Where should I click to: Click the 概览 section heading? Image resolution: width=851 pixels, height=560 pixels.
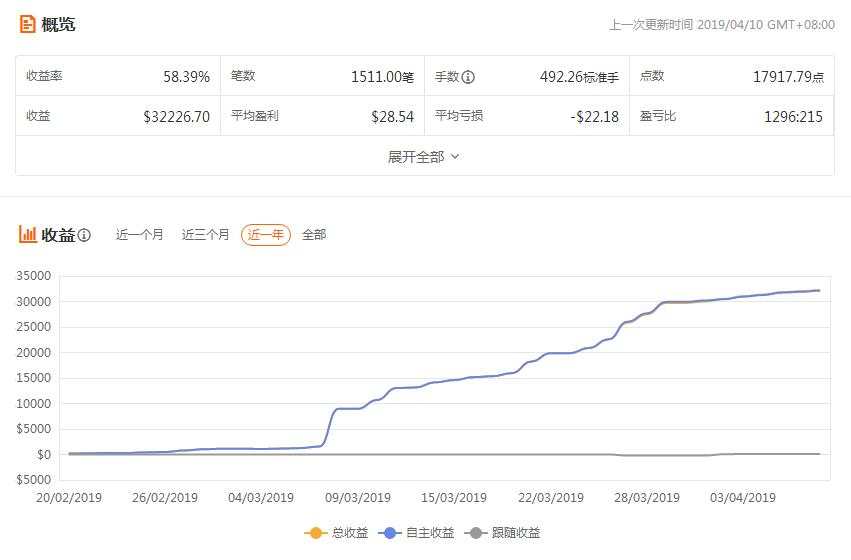click(x=58, y=24)
